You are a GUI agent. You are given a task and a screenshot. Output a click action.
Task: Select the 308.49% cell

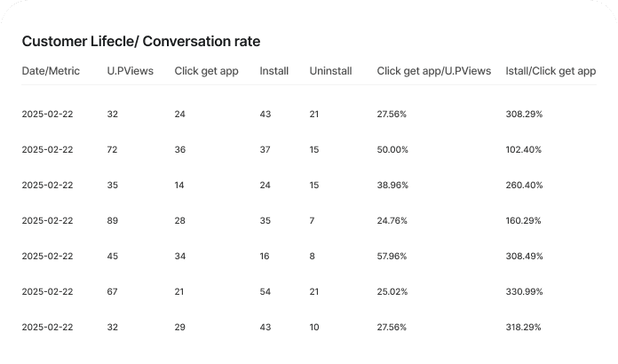(x=524, y=257)
